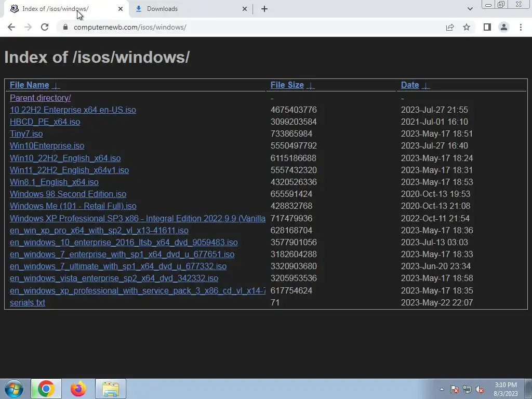Go back to the previous page

point(11,27)
